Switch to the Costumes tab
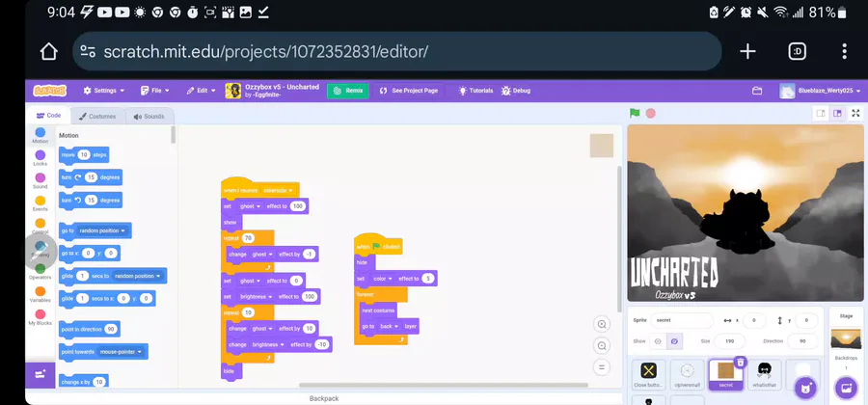868x405 pixels. [97, 116]
